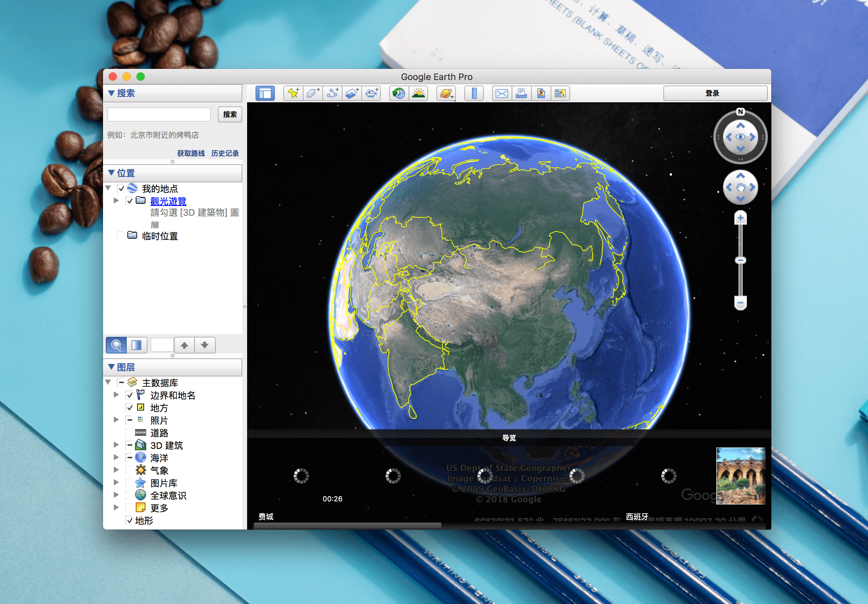Uncheck the 地方 layer checkbox
868x604 pixels.
point(130,407)
